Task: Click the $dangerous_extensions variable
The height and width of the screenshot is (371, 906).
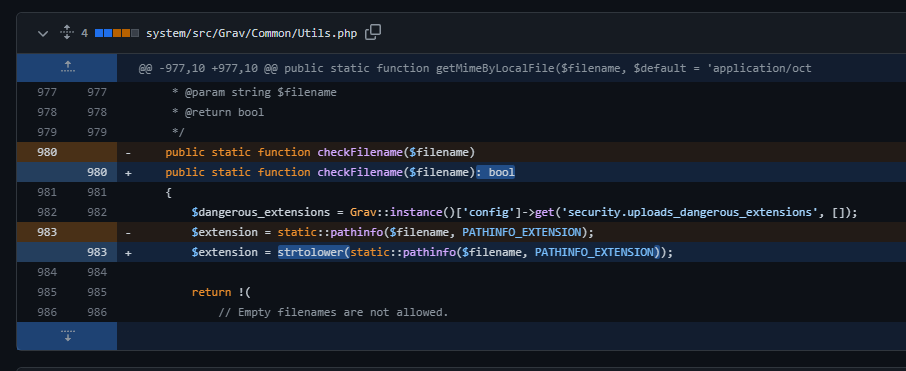Action: tap(261, 212)
